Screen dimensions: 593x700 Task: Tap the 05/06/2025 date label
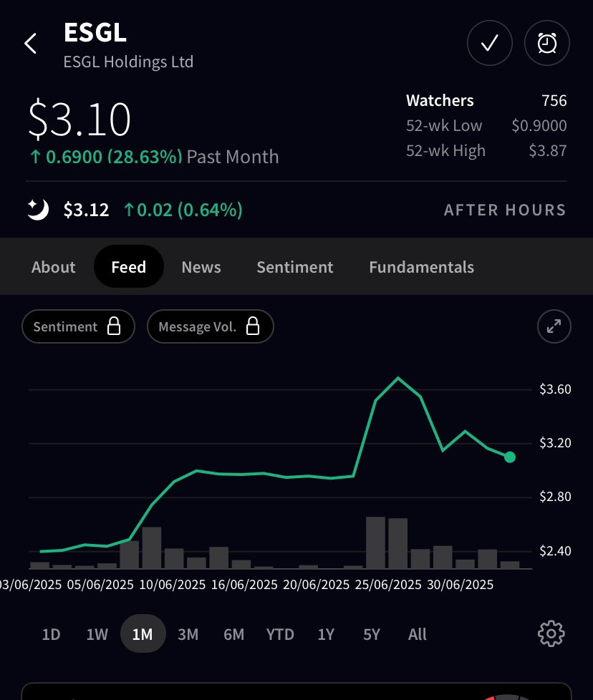point(100,584)
